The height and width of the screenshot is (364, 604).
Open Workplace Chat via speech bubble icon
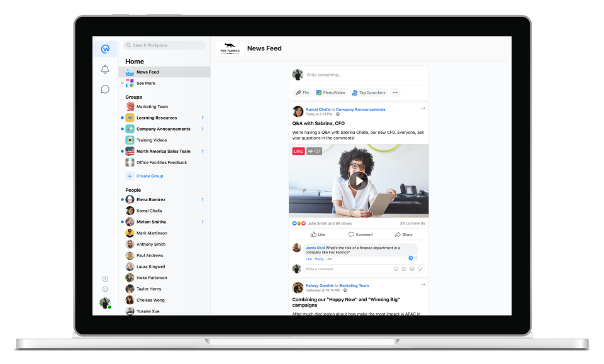(x=105, y=89)
